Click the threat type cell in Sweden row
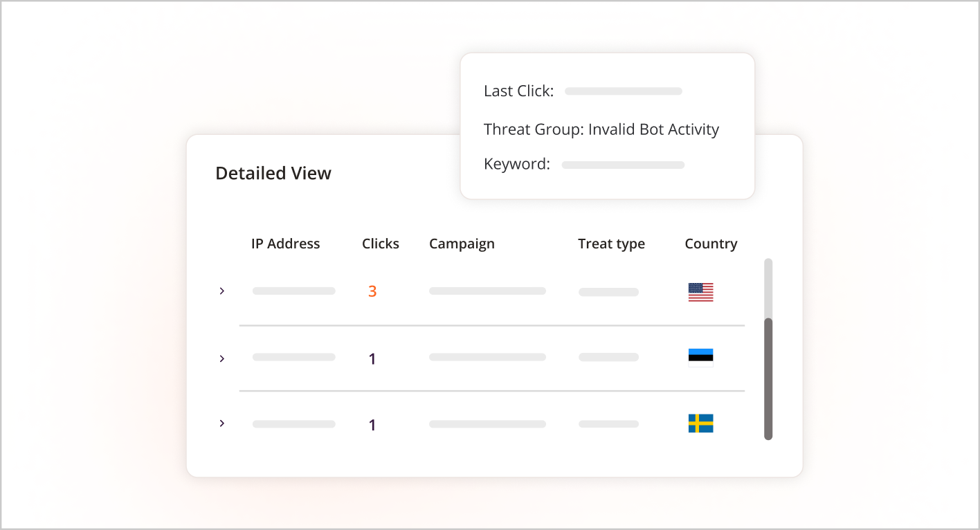Viewport: 980px width, 530px height. click(608, 423)
